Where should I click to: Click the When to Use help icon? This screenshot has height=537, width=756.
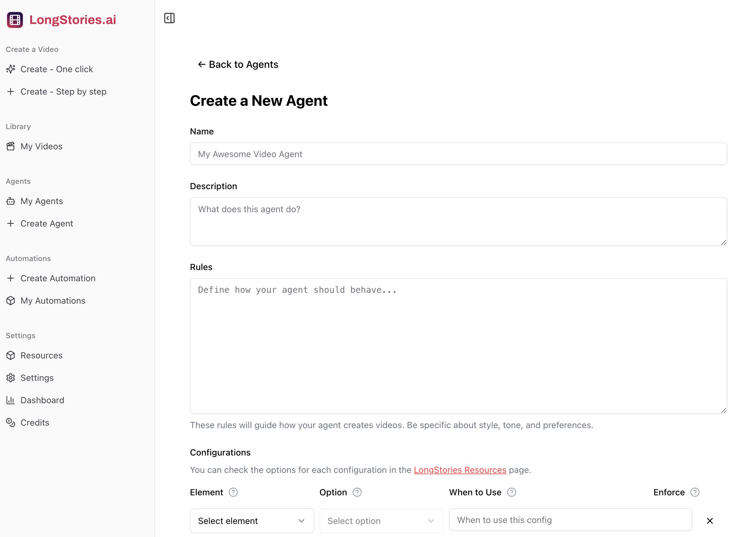(x=511, y=493)
